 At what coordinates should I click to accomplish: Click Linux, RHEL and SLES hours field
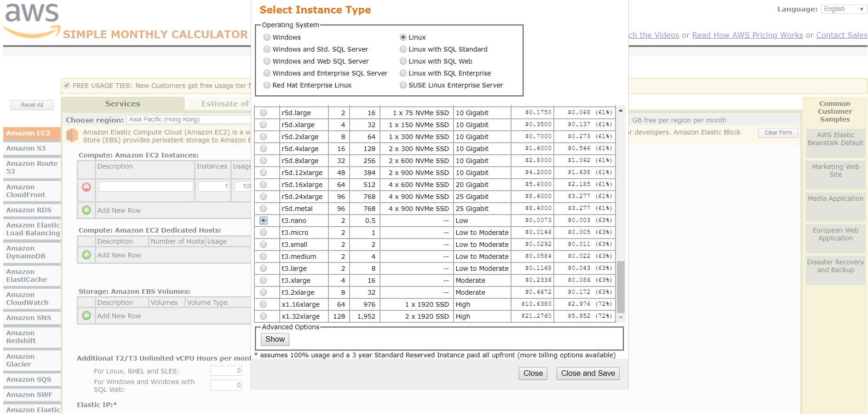(226, 371)
